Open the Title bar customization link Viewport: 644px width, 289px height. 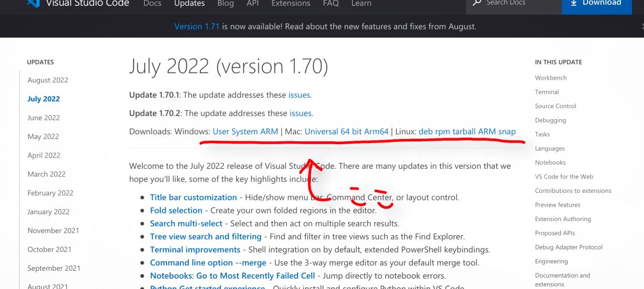[x=193, y=197]
